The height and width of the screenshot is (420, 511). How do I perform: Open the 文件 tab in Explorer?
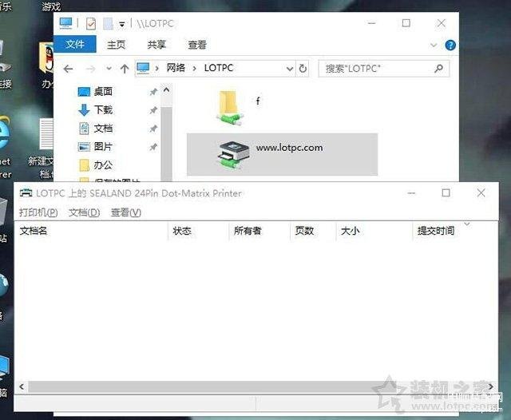pyautogui.click(x=74, y=44)
